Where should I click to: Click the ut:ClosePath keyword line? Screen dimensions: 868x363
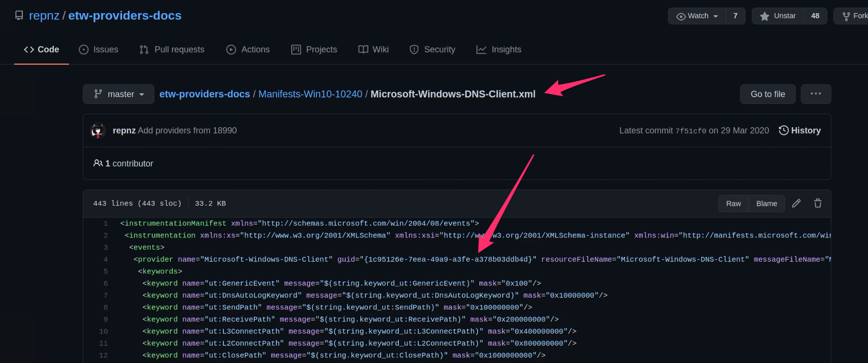[x=344, y=355]
